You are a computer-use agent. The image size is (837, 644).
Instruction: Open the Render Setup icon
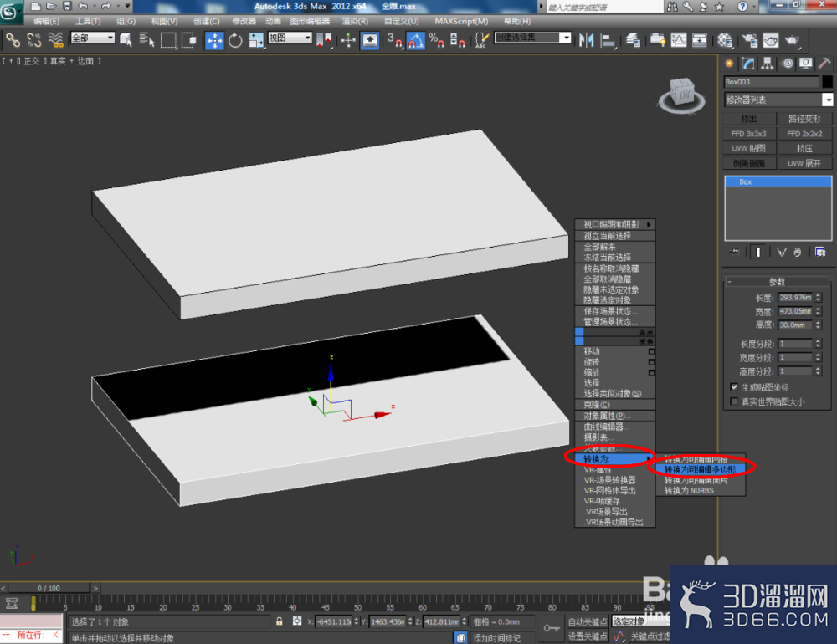(749, 40)
